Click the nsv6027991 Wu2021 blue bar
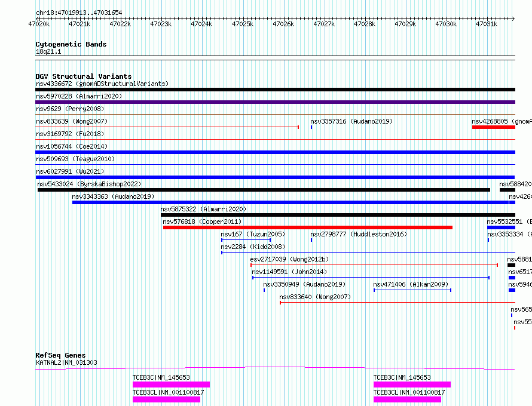Screen dimensions: 532x406 click(x=275, y=177)
